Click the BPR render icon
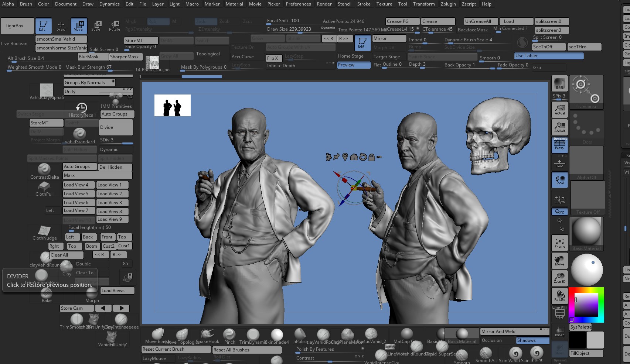The width and height of the screenshot is (630, 364). tap(559, 83)
